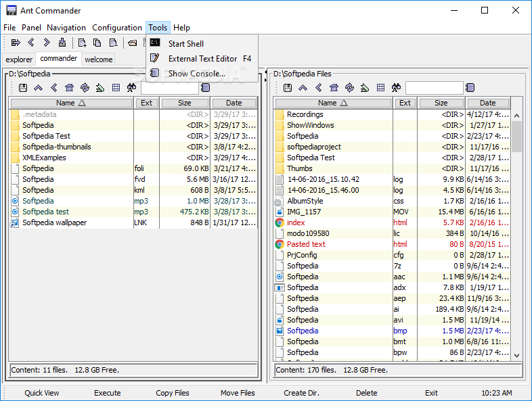Select the Pasted text html file

click(x=392, y=244)
